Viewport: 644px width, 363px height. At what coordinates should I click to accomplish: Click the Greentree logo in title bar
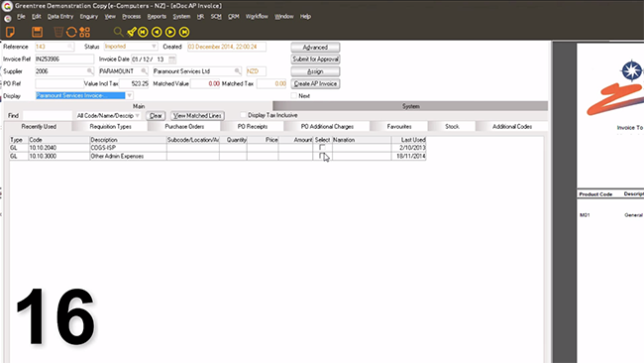(x=7, y=6)
